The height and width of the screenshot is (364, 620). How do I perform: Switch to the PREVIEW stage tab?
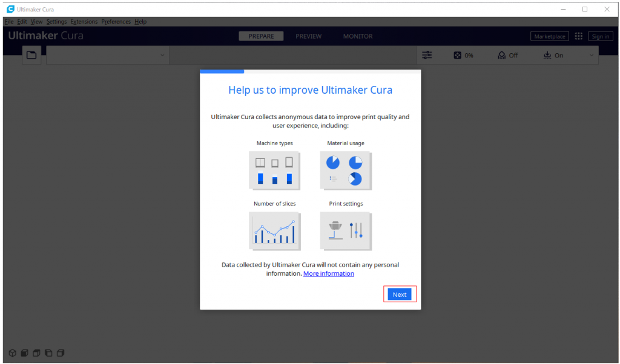coord(308,36)
